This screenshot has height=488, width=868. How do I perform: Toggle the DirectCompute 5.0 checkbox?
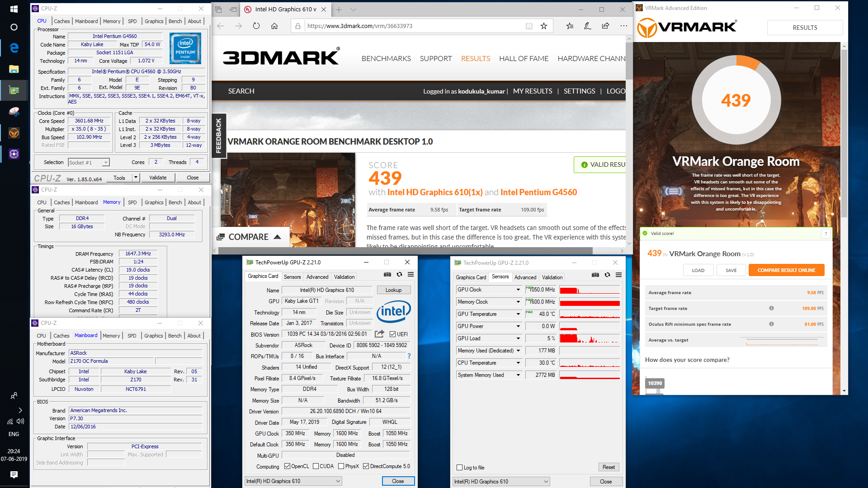(366, 466)
